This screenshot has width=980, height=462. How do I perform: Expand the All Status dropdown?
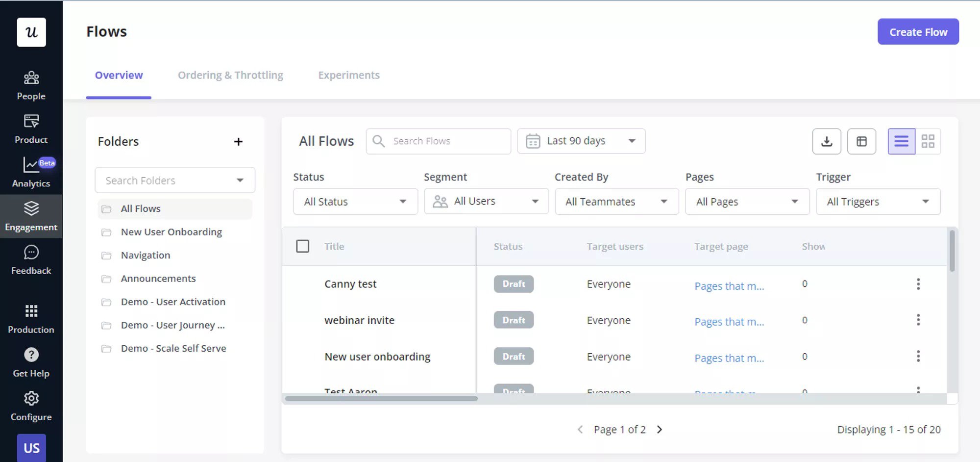tap(355, 202)
